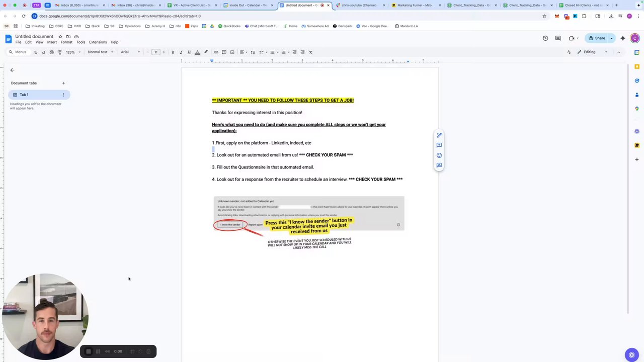This screenshot has width=644, height=362.
Task: Switch to the Marketing Funnel - Miro browser tab
Action: point(415,5)
